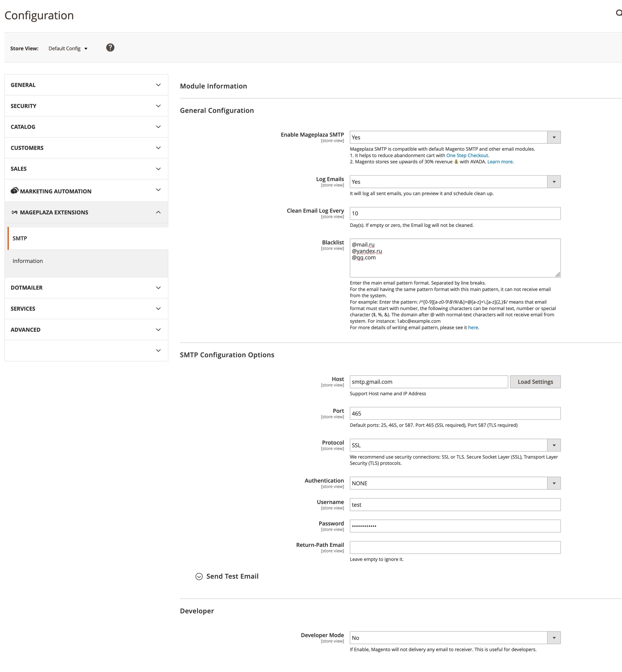Click the Marketing Automation cloud icon

[14, 191]
